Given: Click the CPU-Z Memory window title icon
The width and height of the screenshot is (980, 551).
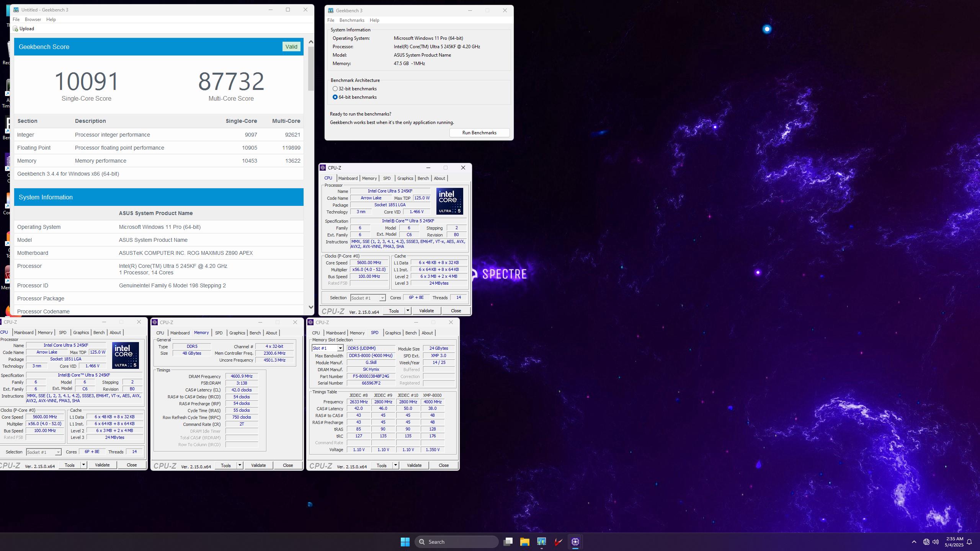Looking at the screenshot, I should (x=155, y=322).
